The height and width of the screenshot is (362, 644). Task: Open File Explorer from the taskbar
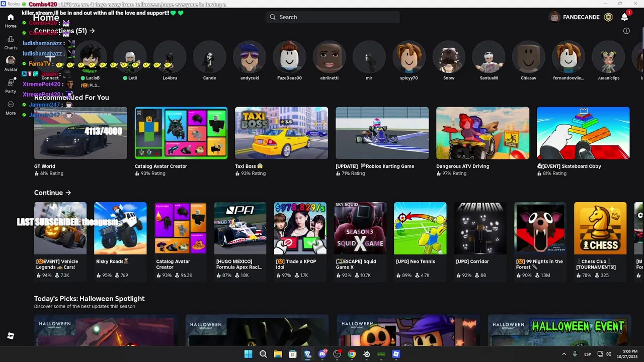pyautogui.click(x=278, y=354)
